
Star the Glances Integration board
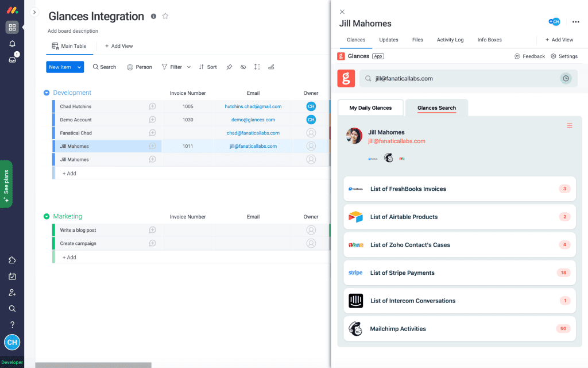click(x=165, y=16)
